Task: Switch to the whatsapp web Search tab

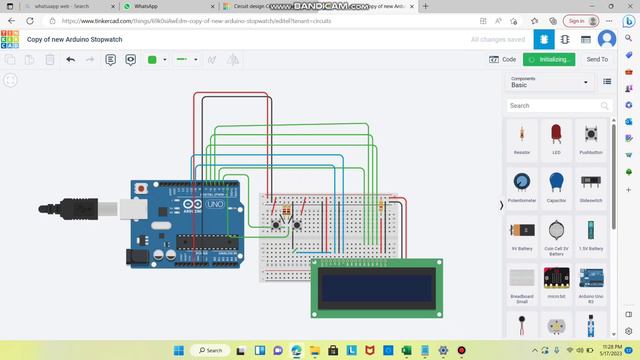Action: tap(69, 7)
